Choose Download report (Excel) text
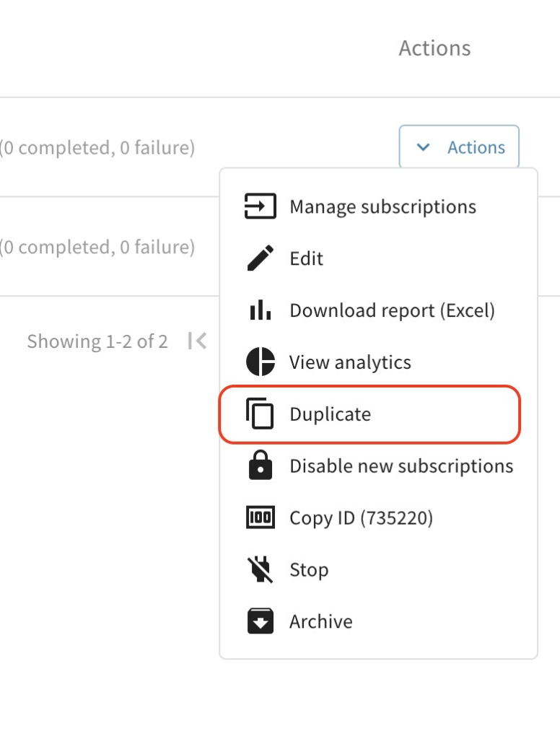 click(392, 311)
